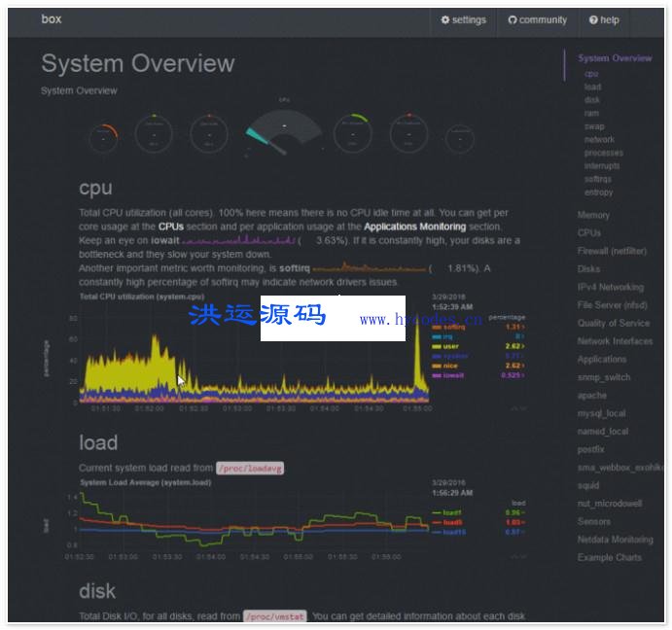
Task: Toggle the irq dimension in CPU legend
Action: pos(442,336)
